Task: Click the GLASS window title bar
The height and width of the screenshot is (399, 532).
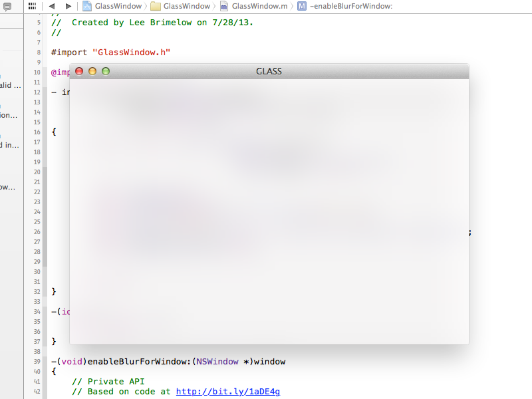Action: (x=269, y=71)
